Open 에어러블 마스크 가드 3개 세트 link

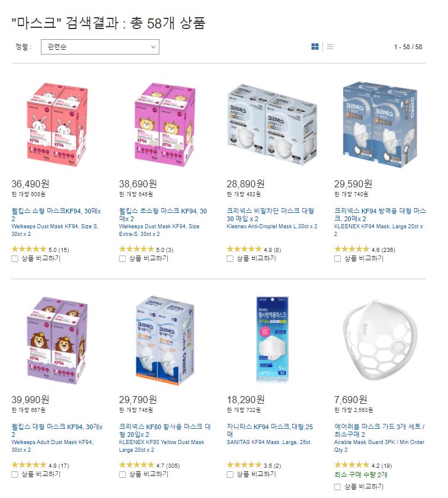tap(379, 430)
